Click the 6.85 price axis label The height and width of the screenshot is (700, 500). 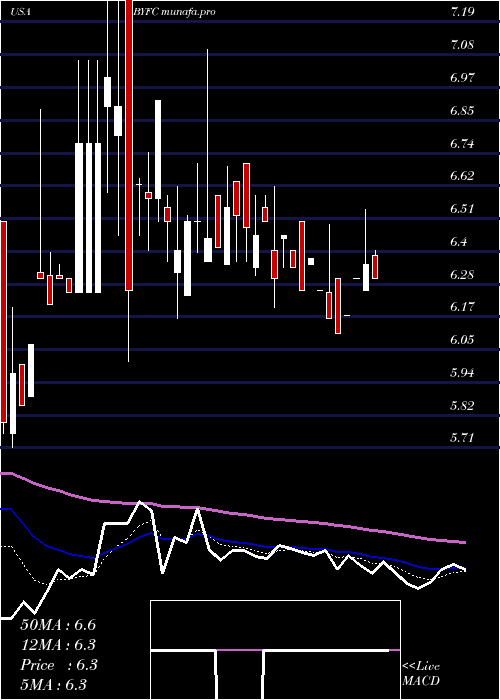pos(462,111)
